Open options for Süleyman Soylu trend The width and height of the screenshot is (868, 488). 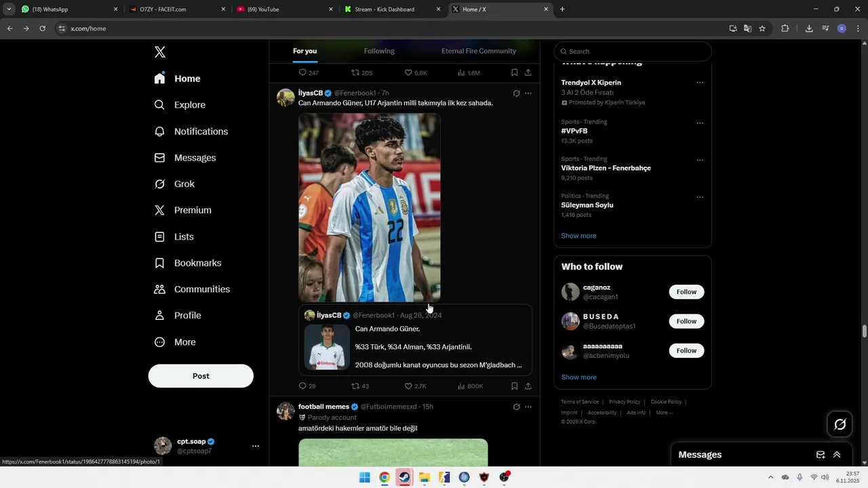coord(700,197)
